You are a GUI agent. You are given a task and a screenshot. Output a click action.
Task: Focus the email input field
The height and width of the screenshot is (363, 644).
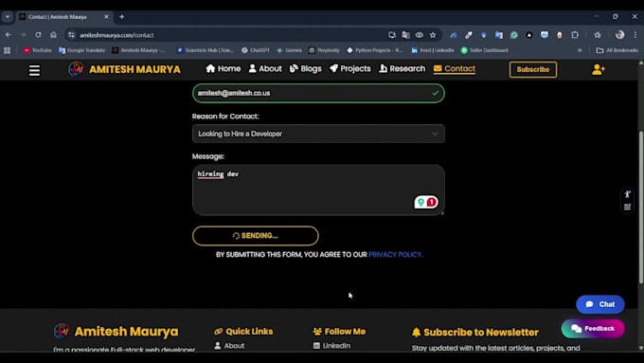click(318, 93)
